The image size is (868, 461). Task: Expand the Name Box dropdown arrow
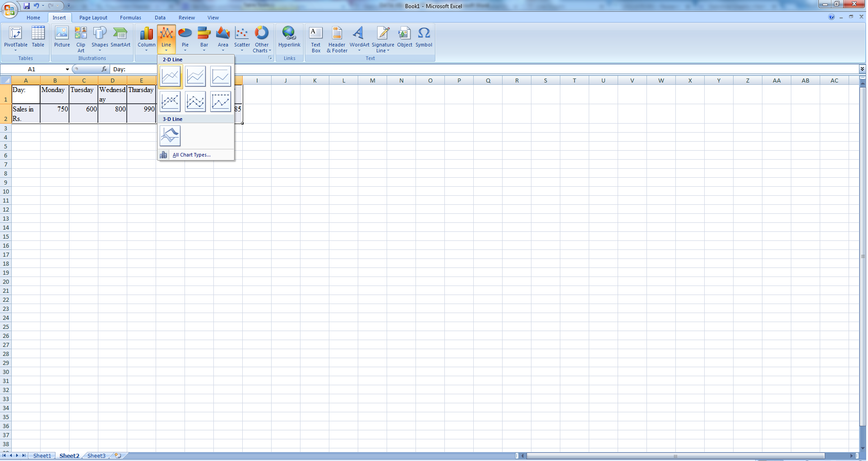(67, 69)
